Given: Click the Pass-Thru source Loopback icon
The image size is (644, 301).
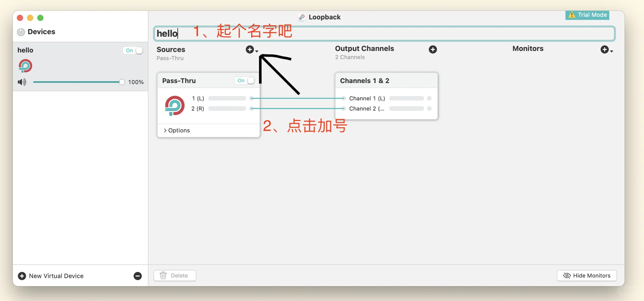Looking at the screenshot, I should pyautogui.click(x=174, y=106).
